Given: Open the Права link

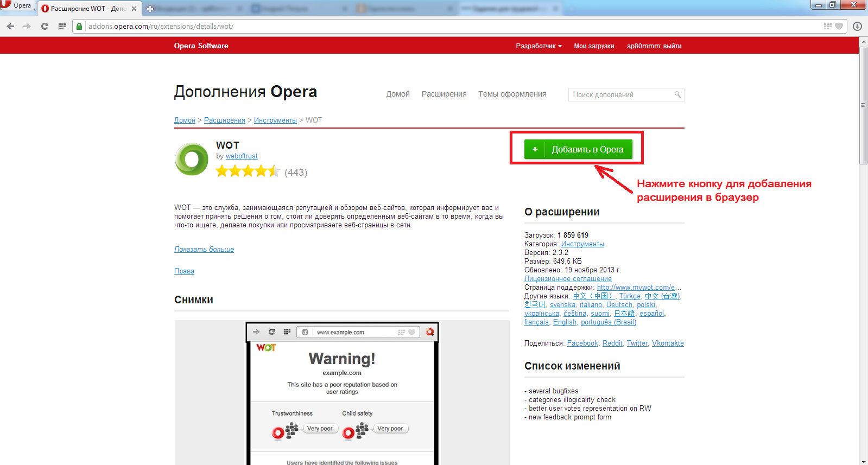Looking at the screenshot, I should tap(184, 271).
